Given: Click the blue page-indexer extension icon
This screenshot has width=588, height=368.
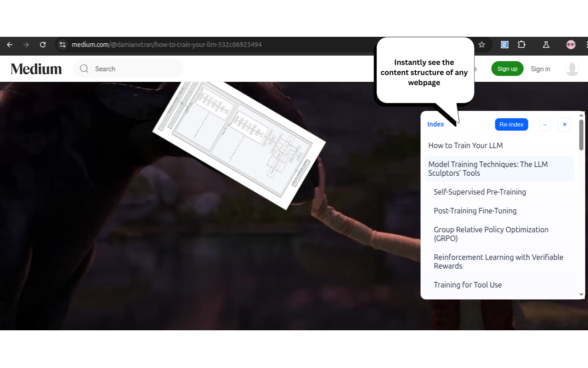Looking at the screenshot, I should click(504, 45).
